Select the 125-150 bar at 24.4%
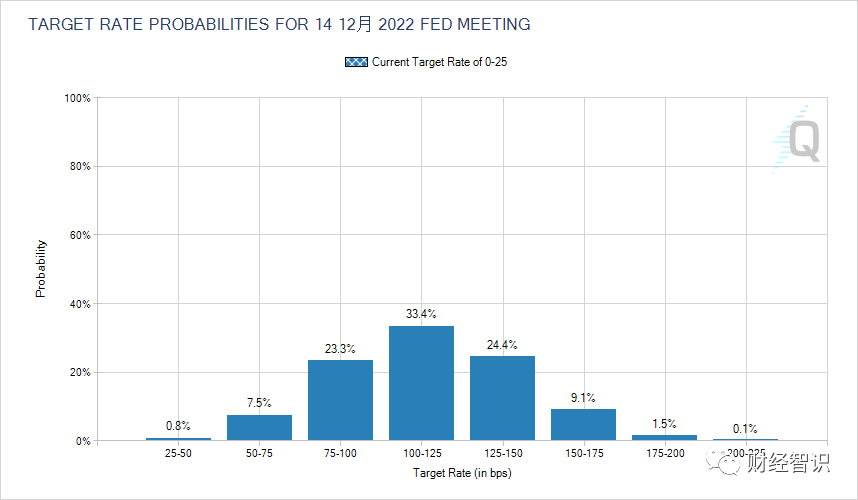The image size is (858, 500). click(502, 398)
